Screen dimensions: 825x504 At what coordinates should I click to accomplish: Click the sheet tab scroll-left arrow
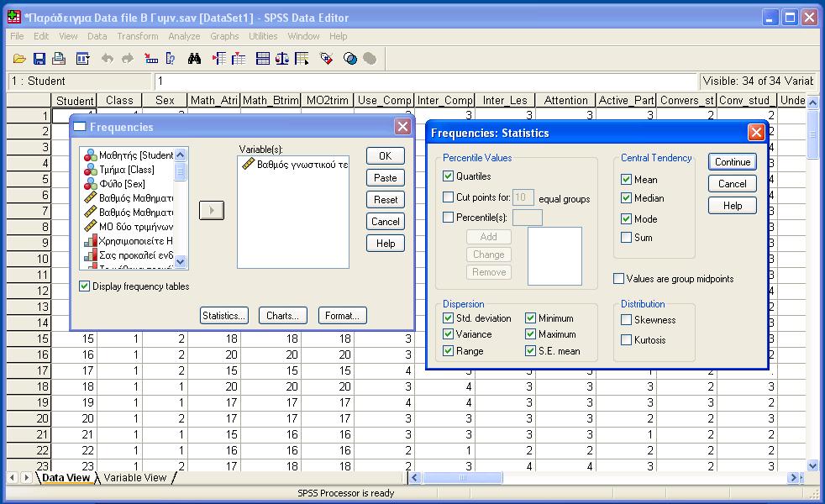coord(12,478)
